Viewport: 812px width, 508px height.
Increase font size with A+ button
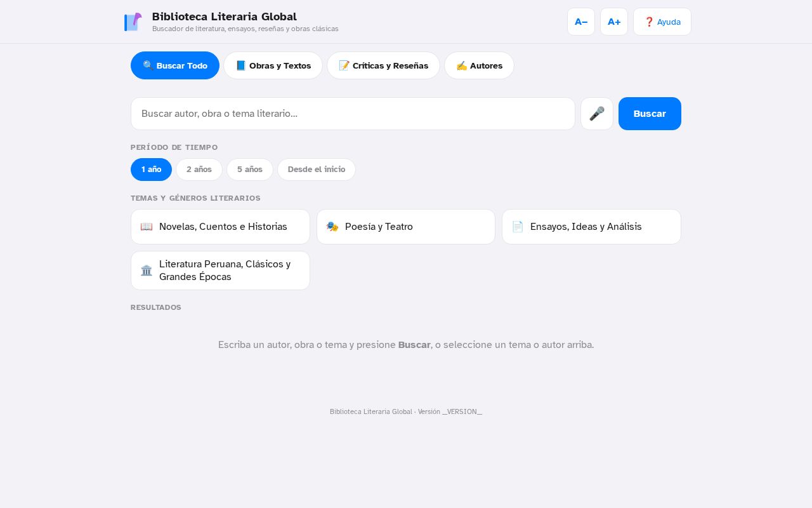(x=614, y=22)
